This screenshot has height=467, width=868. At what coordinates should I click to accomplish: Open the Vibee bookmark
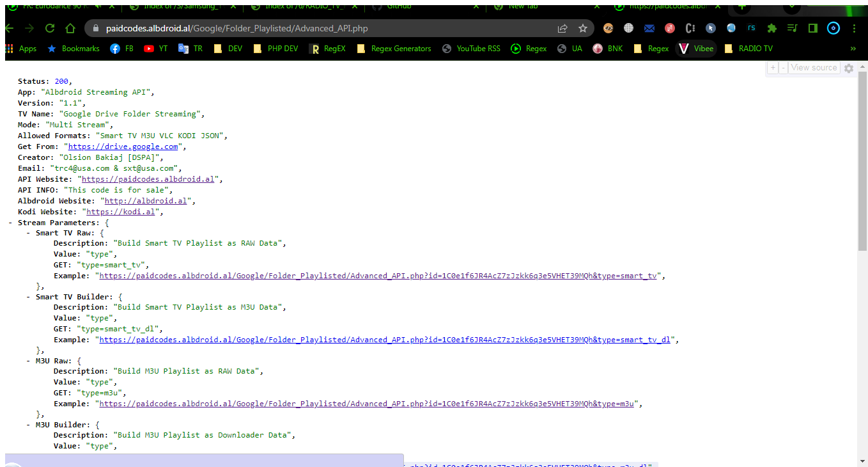pyautogui.click(x=695, y=49)
